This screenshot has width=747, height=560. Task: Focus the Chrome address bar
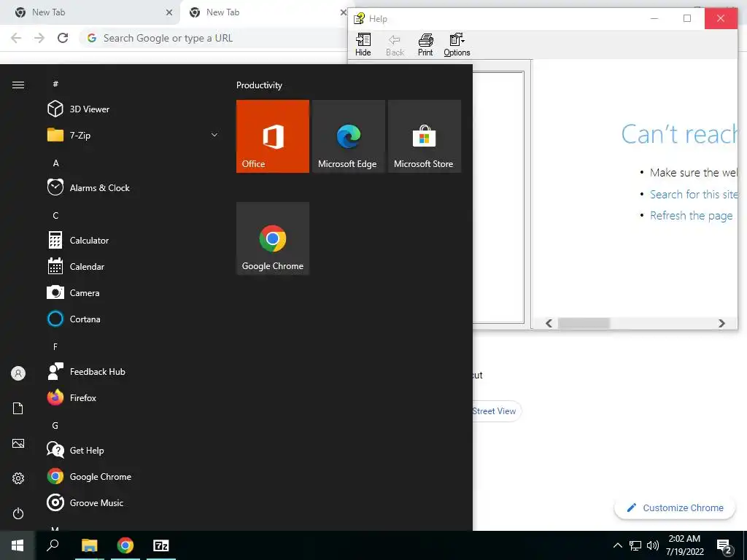[x=214, y=38]
